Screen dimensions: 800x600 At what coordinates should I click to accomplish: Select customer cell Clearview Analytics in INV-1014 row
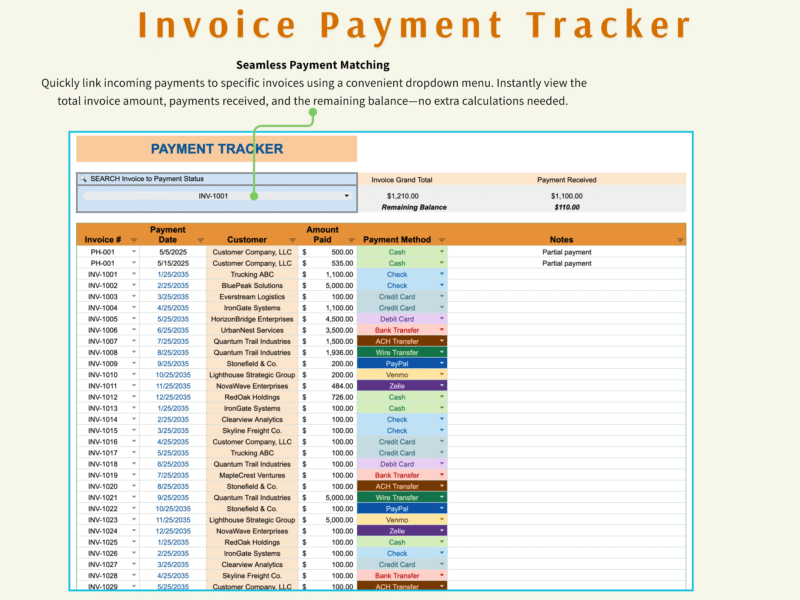point(252,419)
